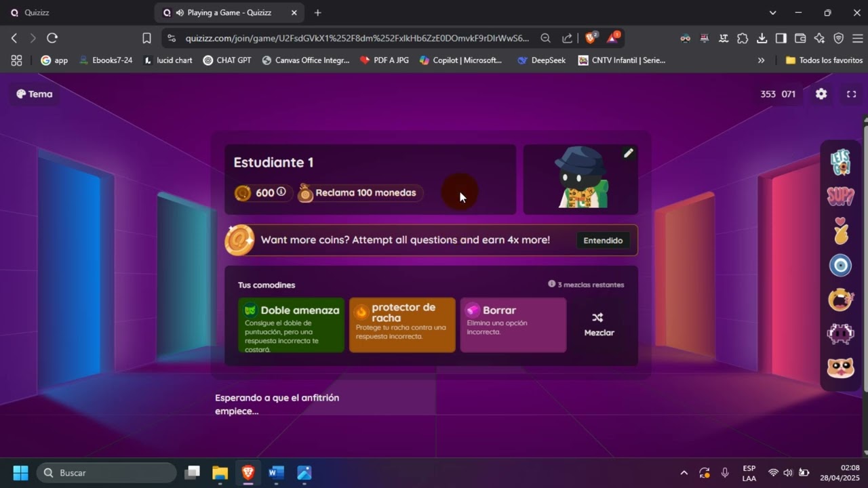Select the Borrar power-up card
This screenshot has height=488, width=868.
[x=513, y=325]
